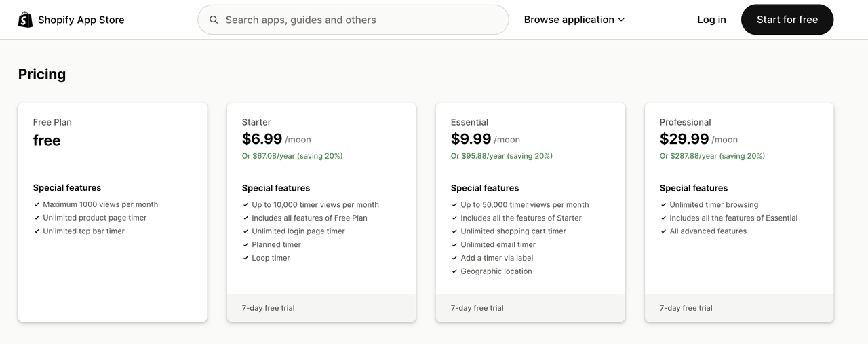Viewport: 868px width, 344px height.
Task: Click checkmark beside All advanced features
Action: point(663,231)
